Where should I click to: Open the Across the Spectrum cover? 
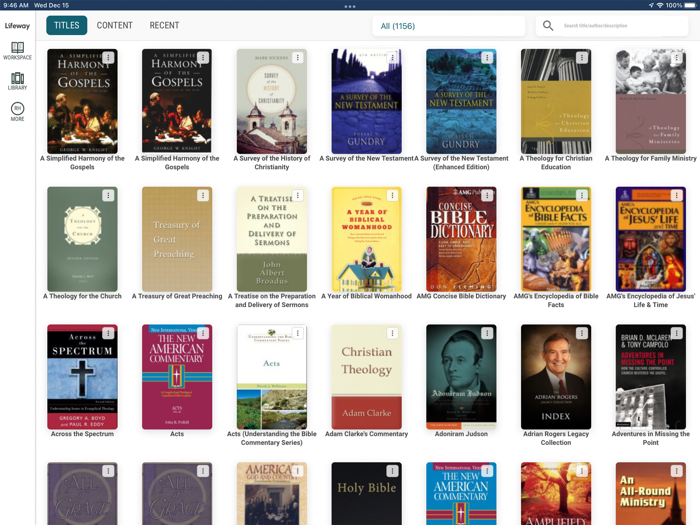[82, 377]
